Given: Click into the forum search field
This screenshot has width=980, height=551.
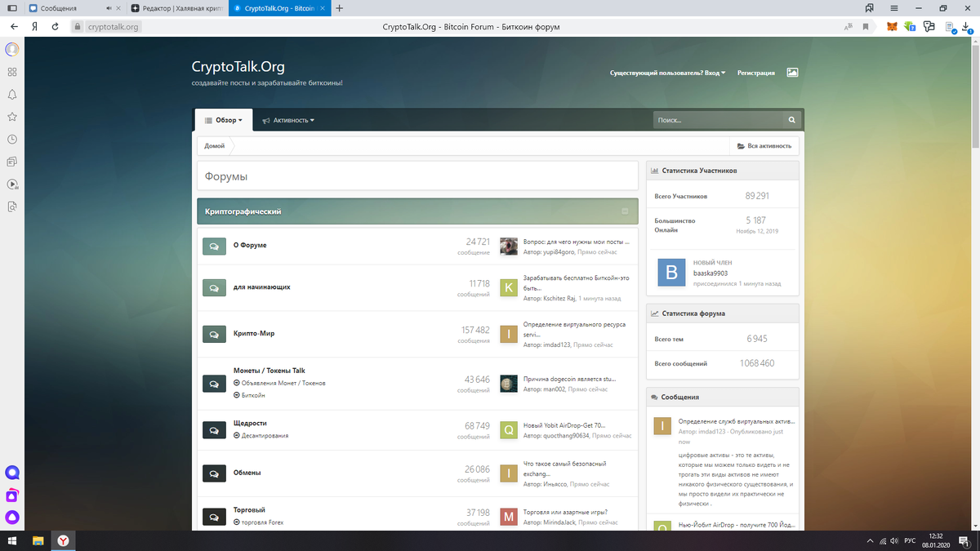Looking at the screenshot, I should (717, 120).
